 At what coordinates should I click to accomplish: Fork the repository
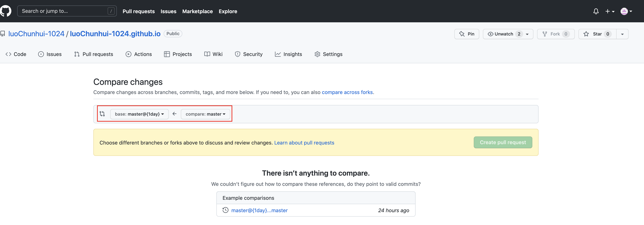tap(556, 34)
